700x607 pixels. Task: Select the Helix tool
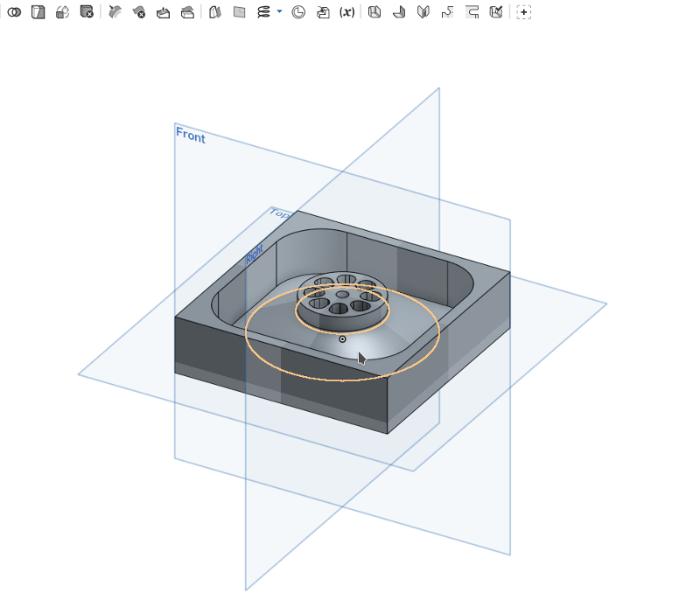263,12
